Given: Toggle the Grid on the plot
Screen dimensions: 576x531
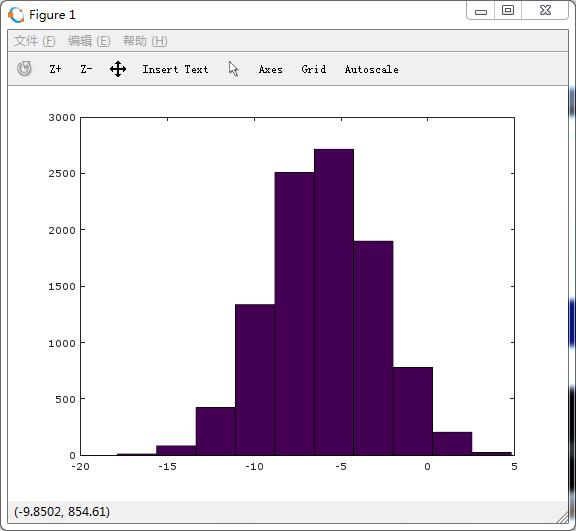Looking at the screenshot, I should [x=314, y=69].
